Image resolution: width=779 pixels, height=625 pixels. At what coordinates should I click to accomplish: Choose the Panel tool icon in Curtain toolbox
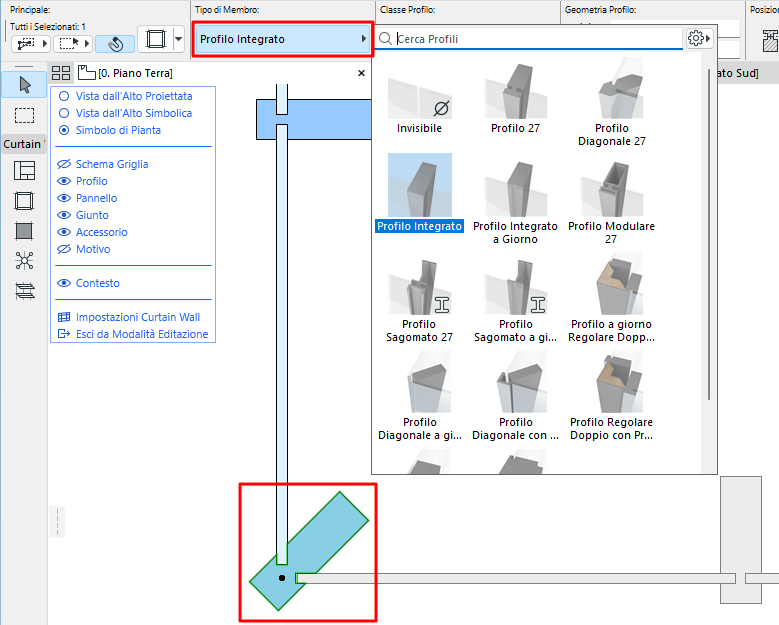pyautogui.click(x=24, y=231)
